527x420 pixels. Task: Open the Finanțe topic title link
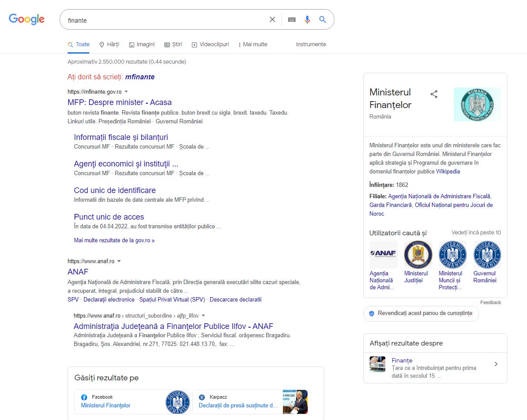pyautogui.click(x=402, y=360)
